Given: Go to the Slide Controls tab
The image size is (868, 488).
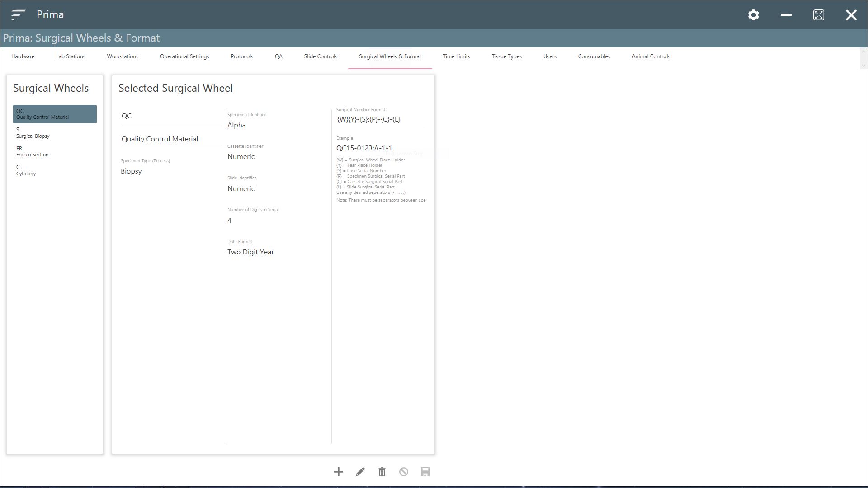Looking at the screenshot, I should [321, 56].
